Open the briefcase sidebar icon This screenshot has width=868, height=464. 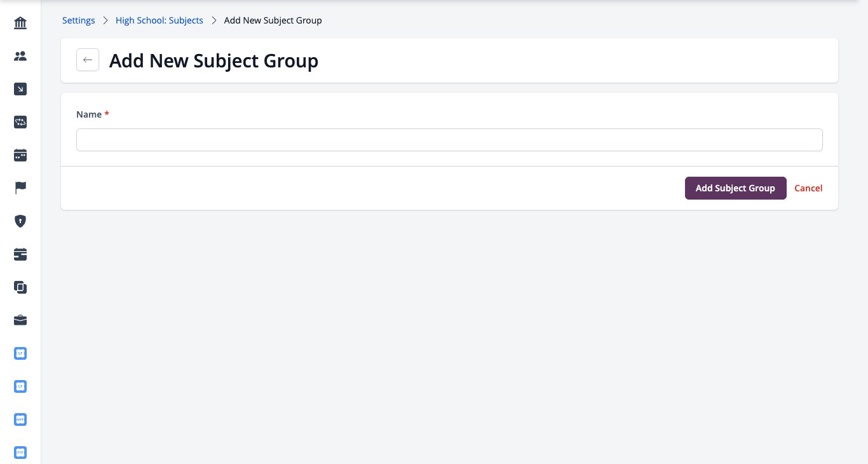pos(20,320)
